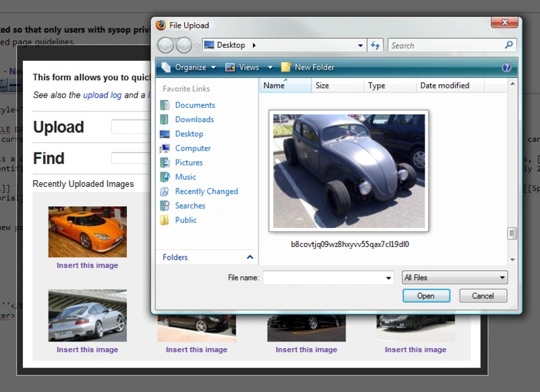Open the Views menu

tap(248, 67)
